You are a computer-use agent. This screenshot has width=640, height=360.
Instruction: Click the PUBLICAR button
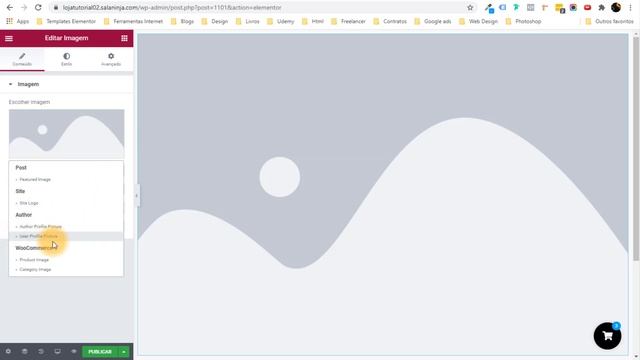[x=100, y=351]
